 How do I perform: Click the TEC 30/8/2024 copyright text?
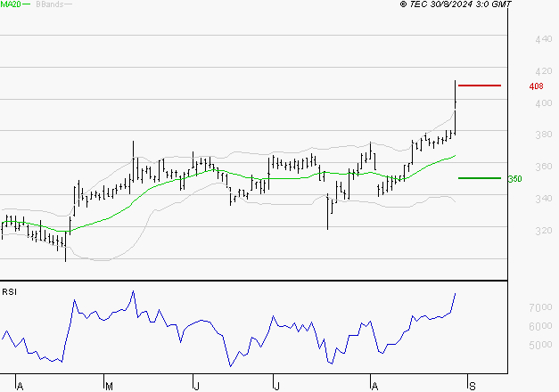(x=456, y=4)
